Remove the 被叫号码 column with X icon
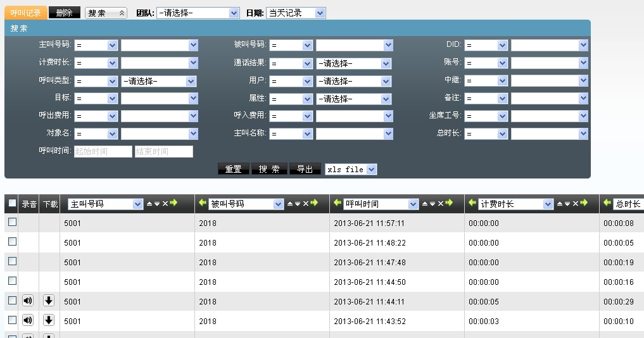 pos(305,204)
